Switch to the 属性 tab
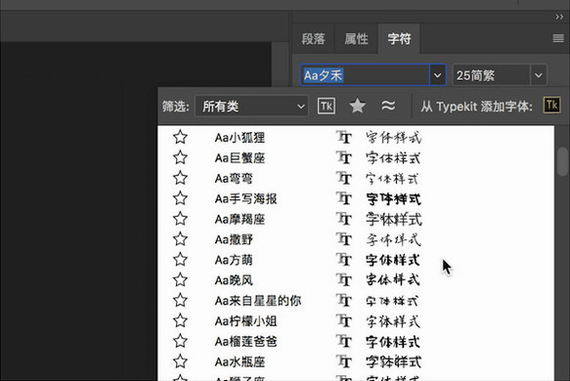 click(x=356, y=39)
